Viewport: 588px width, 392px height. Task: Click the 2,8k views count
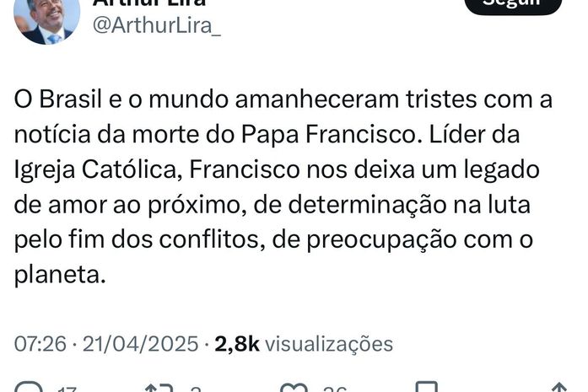[237, 344]
